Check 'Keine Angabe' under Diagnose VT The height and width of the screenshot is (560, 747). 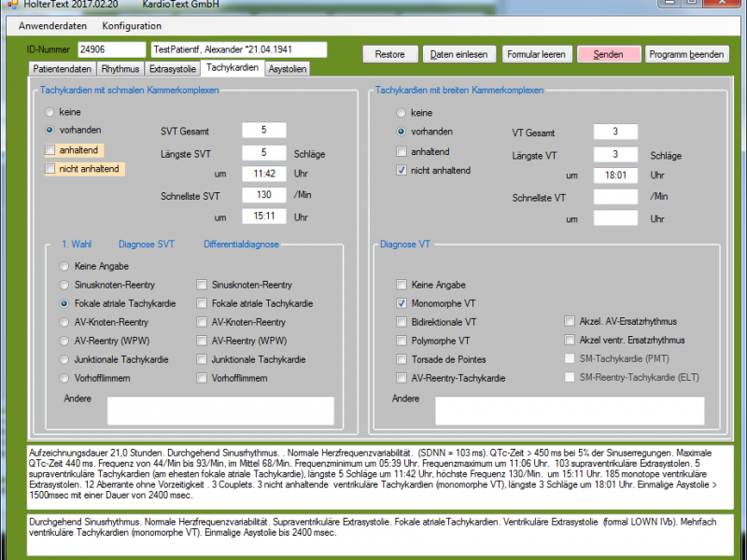(x=402, y=286)
